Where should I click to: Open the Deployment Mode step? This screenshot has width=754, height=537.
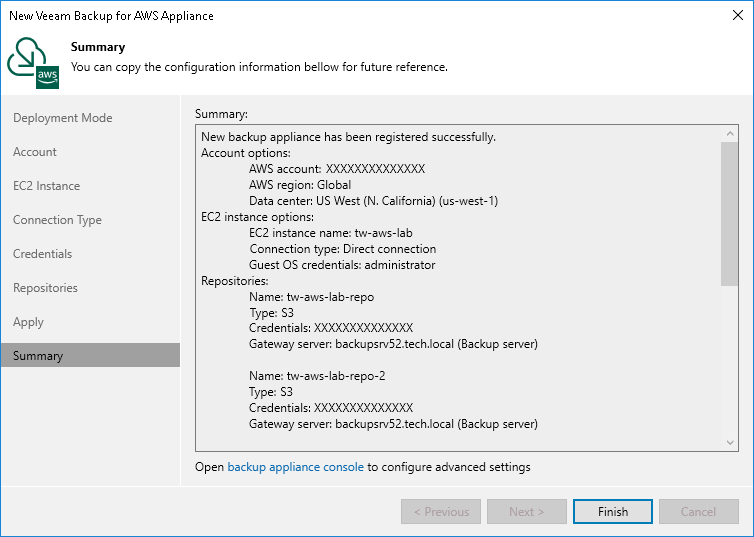pos(62,118)
